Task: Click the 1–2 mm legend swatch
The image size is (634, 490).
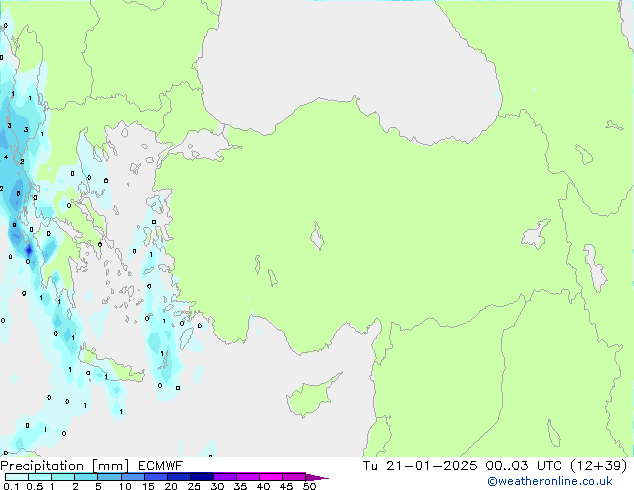Action: pos(63,477)
